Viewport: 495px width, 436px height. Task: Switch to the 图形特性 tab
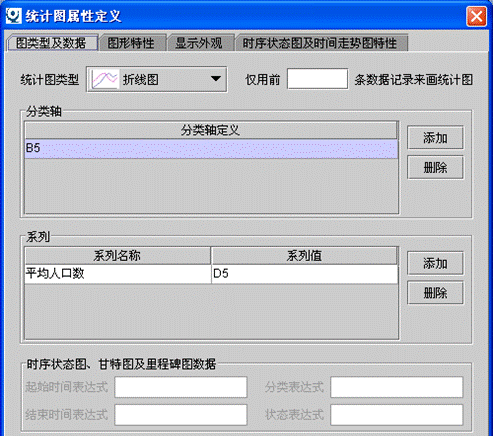point(131,43)
